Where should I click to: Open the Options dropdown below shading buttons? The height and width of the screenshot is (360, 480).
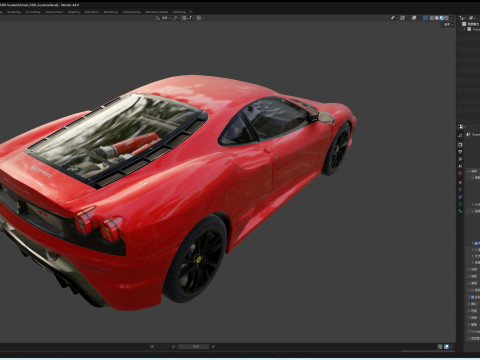click(x=449, y=24)
